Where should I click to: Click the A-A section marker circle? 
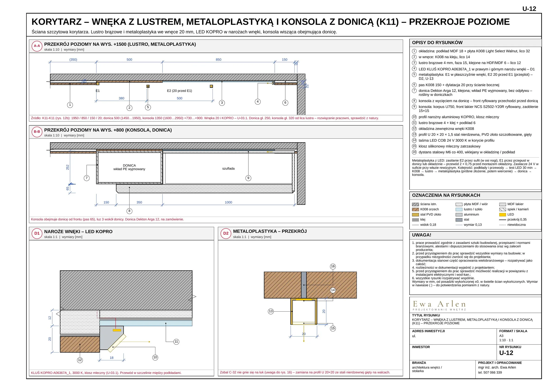tap(37, 46)
